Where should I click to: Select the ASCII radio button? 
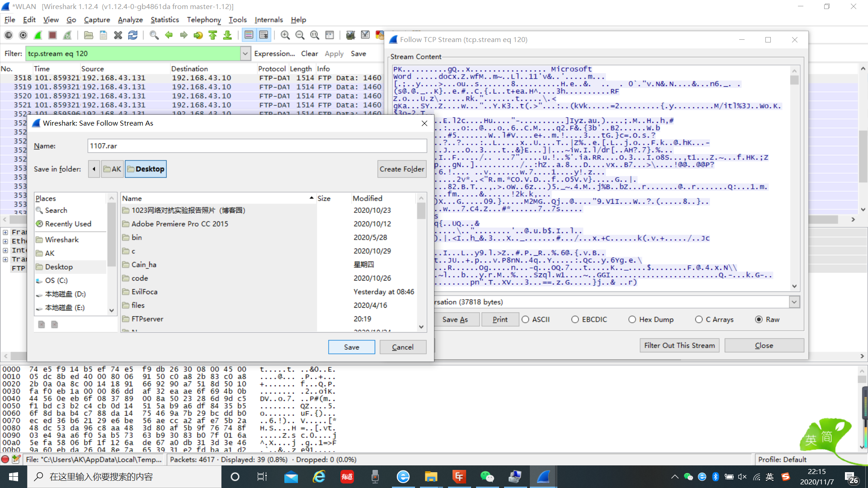525,319
